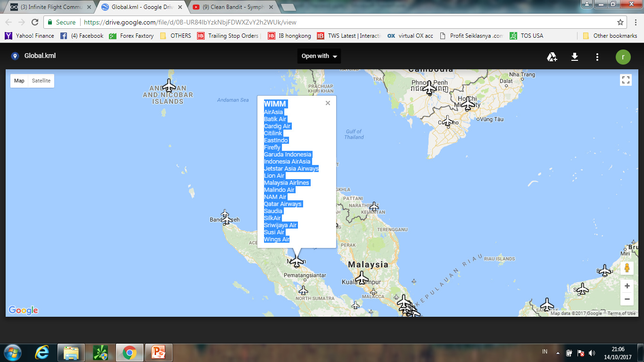Close the WIMM info popup
Screen dimensions: 644x362
coord(328,103)
